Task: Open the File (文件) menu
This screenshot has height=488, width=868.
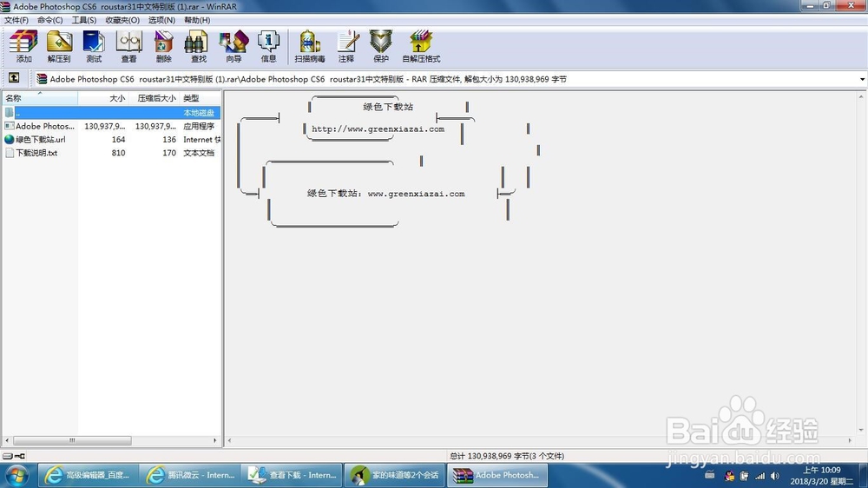Action: click(x=16, y=20)
